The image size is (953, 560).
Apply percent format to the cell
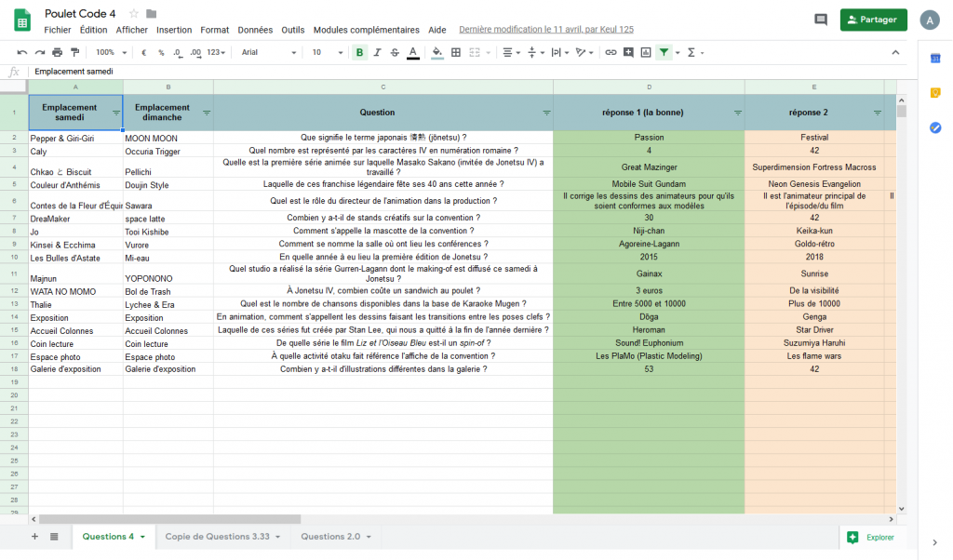click(x=161, y=53)
